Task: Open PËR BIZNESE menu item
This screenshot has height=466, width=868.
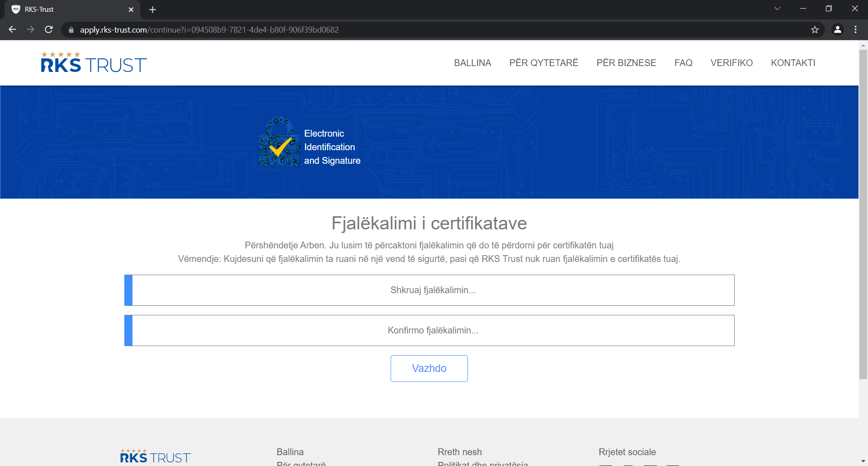Action: pyautogui.click(x=626, y=63)
